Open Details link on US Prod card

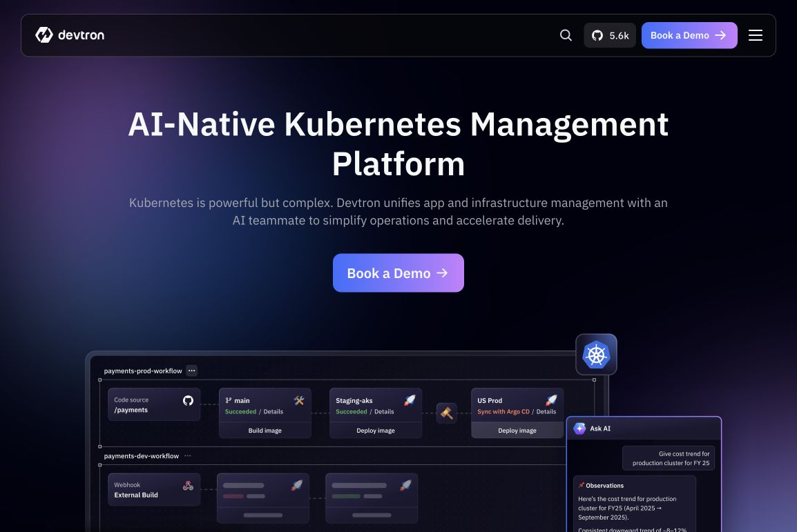546,412
